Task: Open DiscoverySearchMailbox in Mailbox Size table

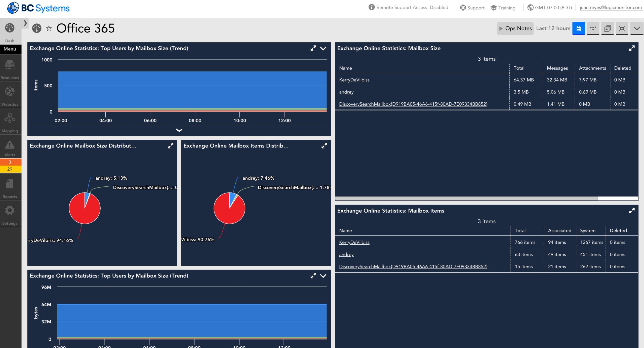Action: pos(413,104)
